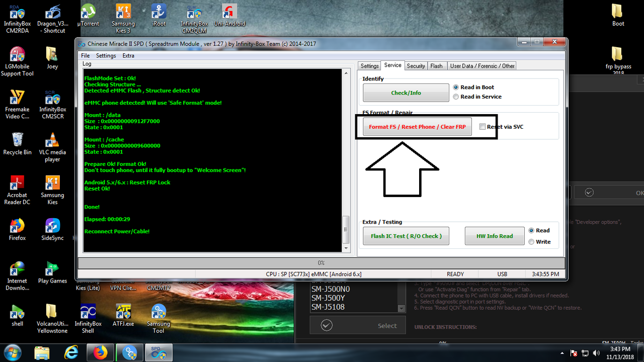The height and width of the screenshot is (362, 644).
Task: Click the volume icon in system tray
Action: (x=596, y=353)
